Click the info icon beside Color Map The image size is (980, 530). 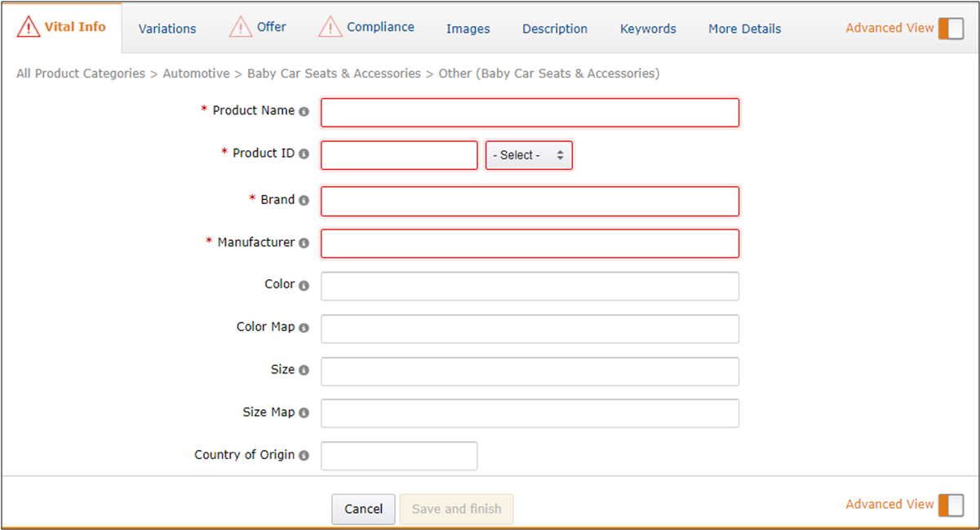pos(304,327)
